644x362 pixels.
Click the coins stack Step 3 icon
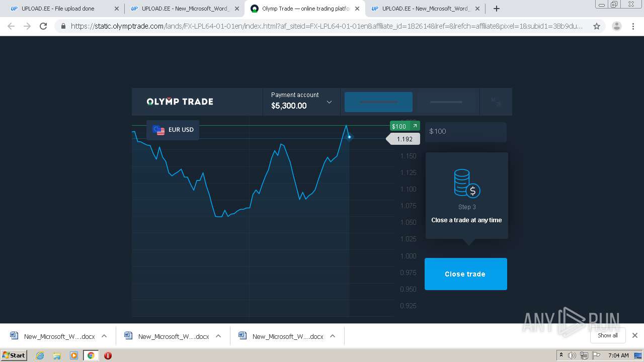[467, 184]
